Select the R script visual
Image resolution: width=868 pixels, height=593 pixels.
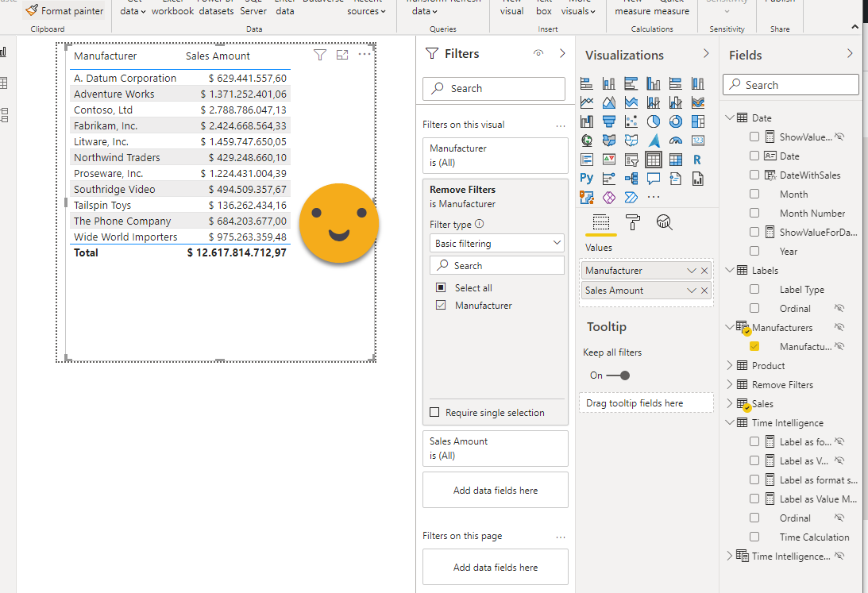click(x=697, y=160)
